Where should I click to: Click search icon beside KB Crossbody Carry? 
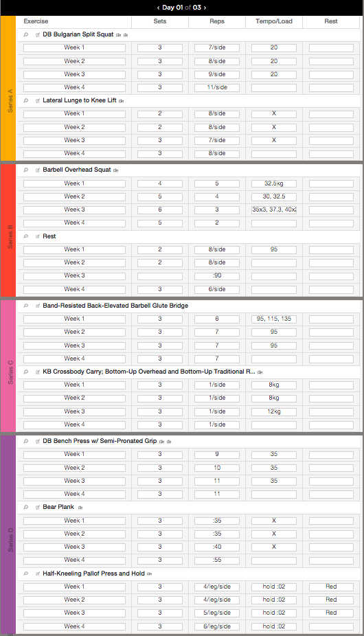tap(26, 372)
